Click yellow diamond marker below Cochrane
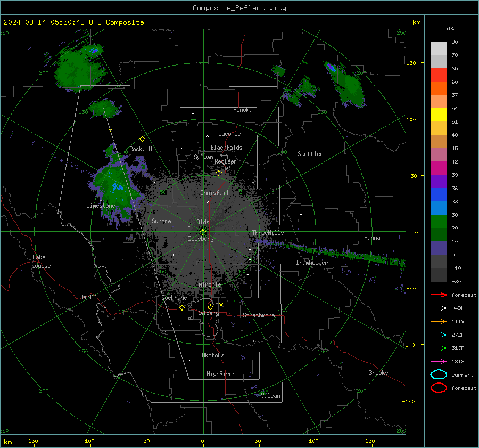The image size is (479, 448). [183, 307]
